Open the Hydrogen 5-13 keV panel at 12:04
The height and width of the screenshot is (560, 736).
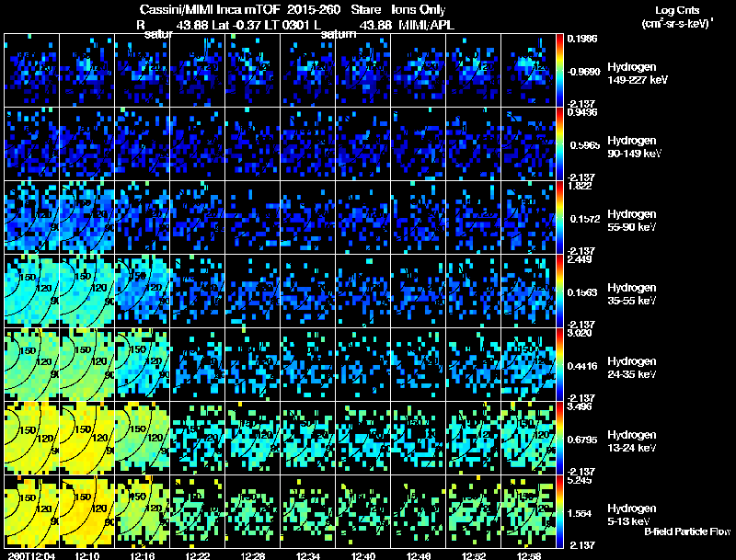pyautogui.click(x=31, y=512)
